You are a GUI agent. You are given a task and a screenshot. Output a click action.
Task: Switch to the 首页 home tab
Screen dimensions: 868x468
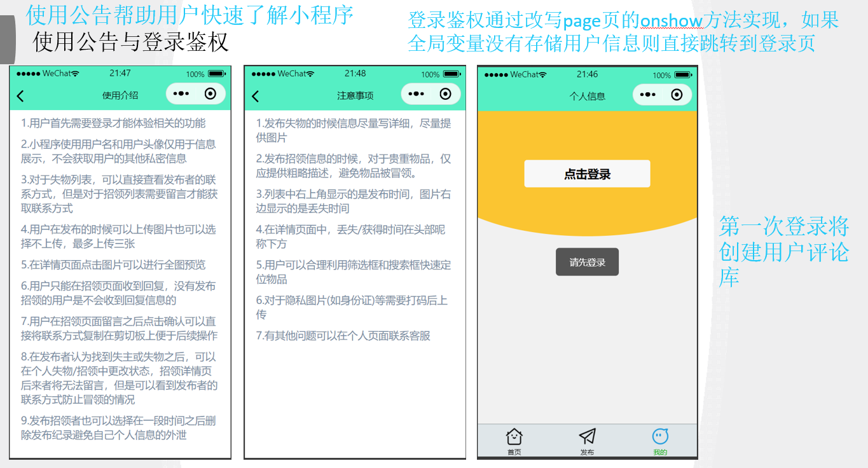click(514, 441)
